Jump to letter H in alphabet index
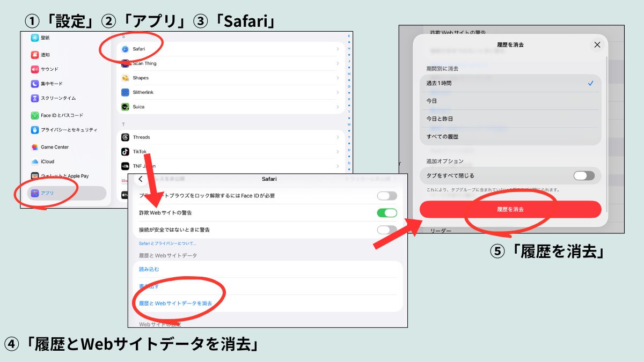 (x=349, y=48)
